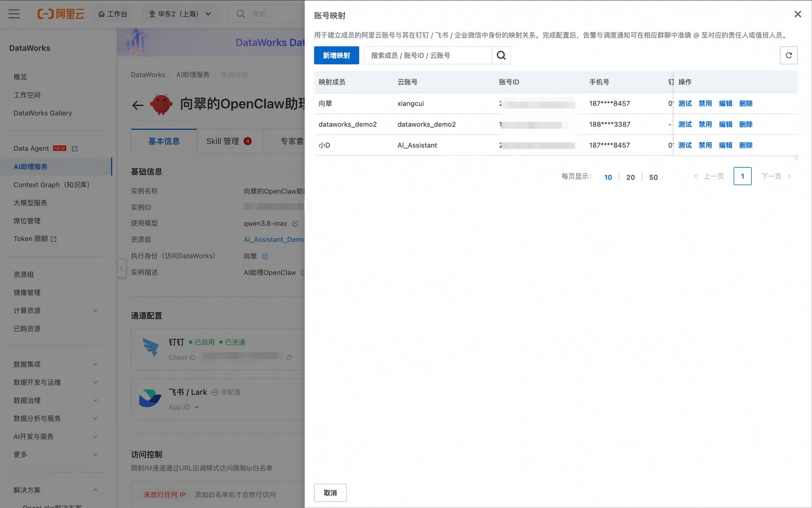This screenshot has width=812, height=508.
Task: Open the hamburger navigation menu
Action: click(x=14, y=14)
